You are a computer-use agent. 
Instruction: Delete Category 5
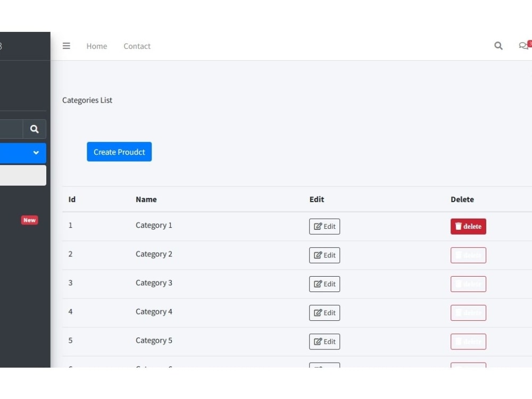pos(468,342)
